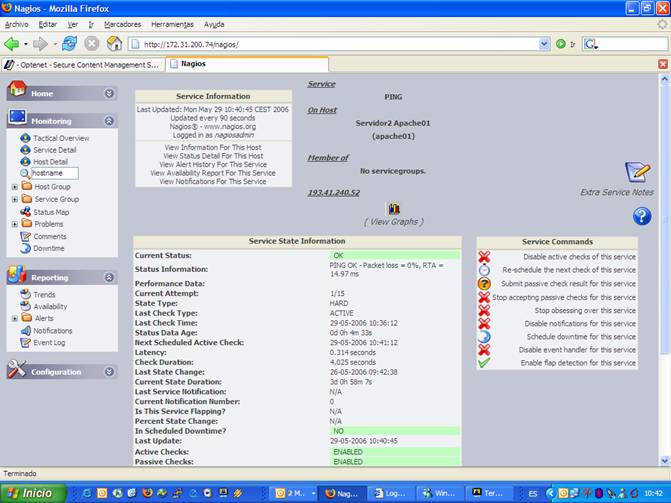Viewport: 671px width, 503px height.
Task: Expand the Alerts tree node
Action: (15, 318)
